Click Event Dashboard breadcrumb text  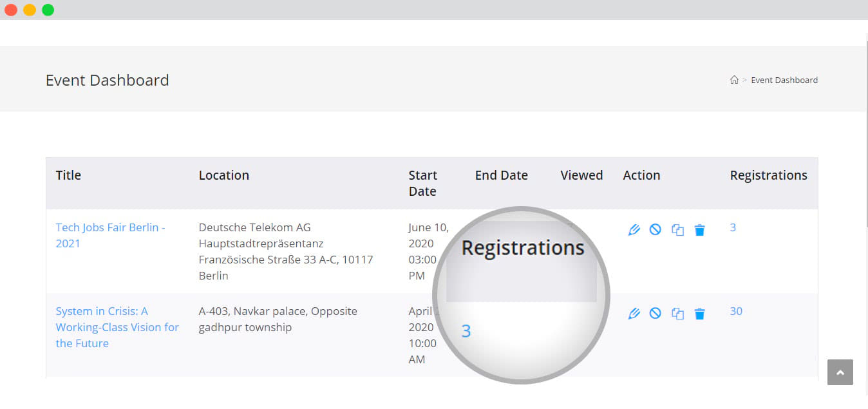coord(784,80)
